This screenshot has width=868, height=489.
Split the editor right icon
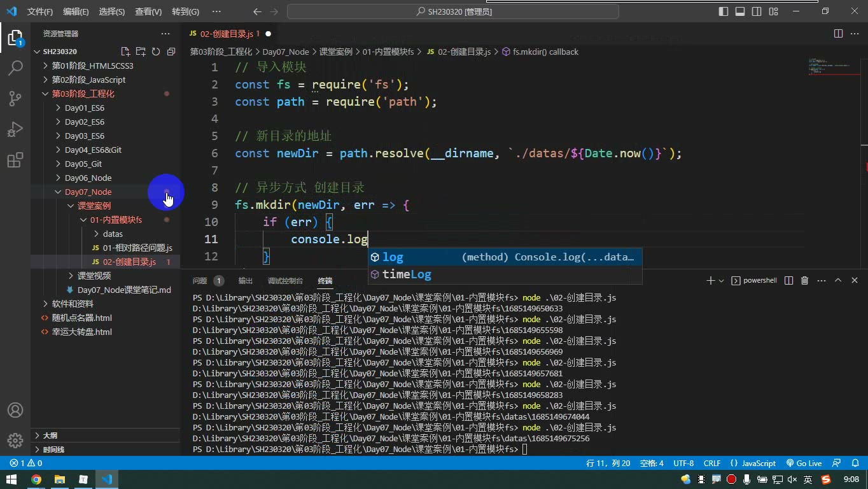tap(838, 34)
